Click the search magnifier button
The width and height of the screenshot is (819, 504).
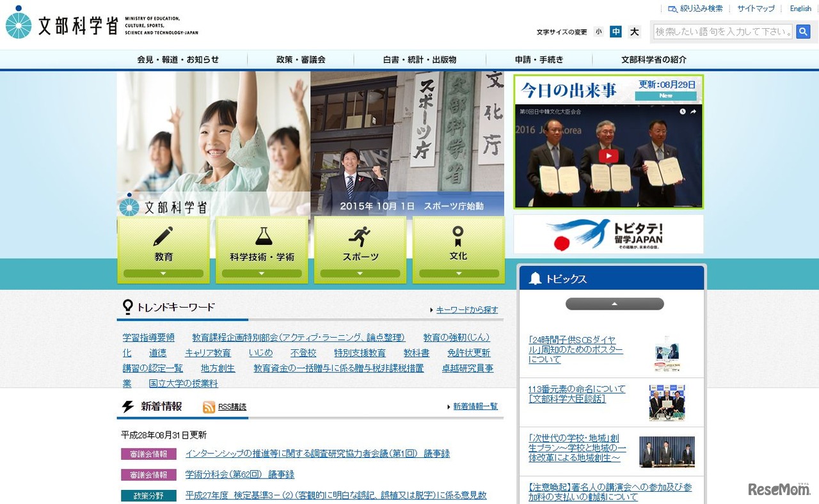click(803, 31)
